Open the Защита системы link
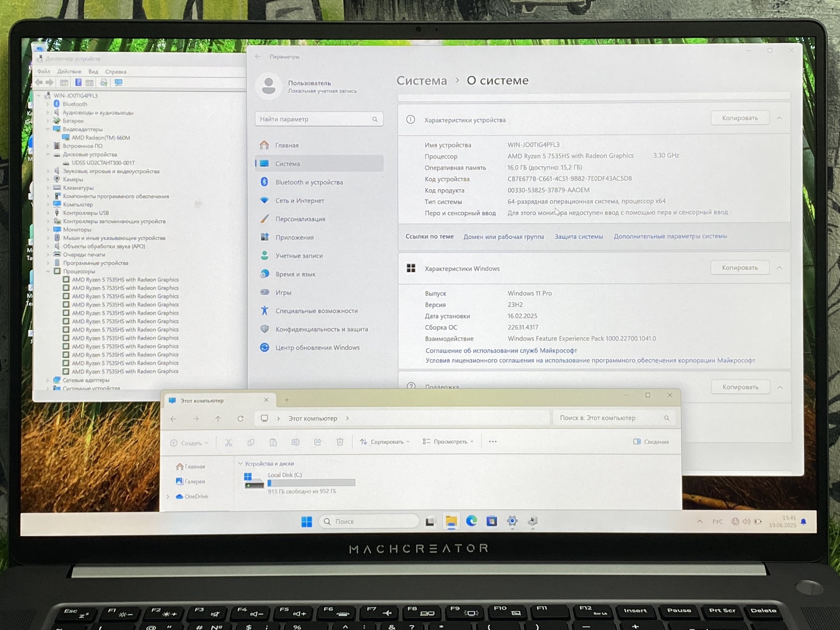Viewport: 840px width, 630px height. (x=578, y=237)
